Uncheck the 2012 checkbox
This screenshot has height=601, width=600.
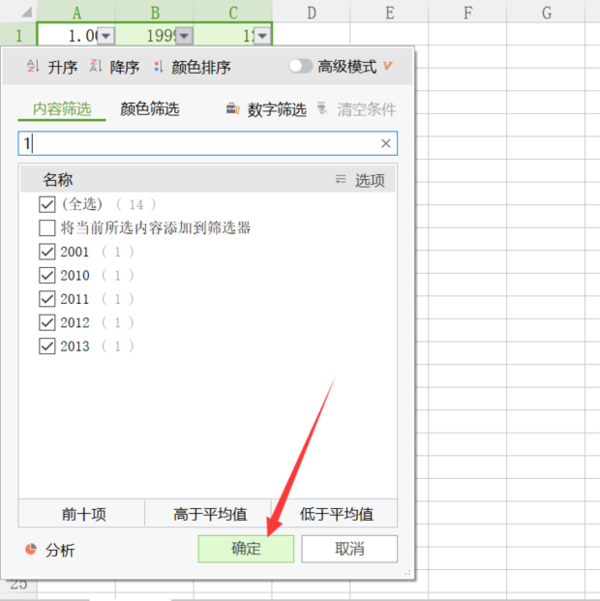coord(47,323)
